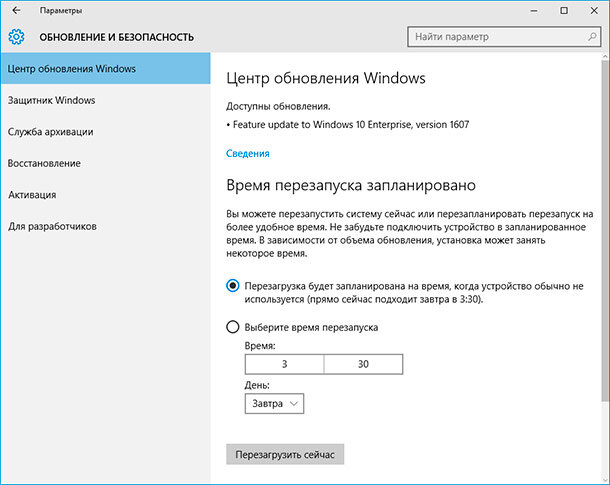
Task: Open 'Активация' section
Action: (x=105, y=194)
